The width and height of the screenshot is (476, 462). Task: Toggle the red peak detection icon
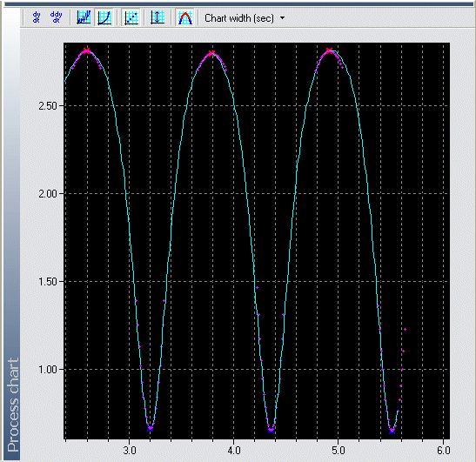[x=184, y=17]
